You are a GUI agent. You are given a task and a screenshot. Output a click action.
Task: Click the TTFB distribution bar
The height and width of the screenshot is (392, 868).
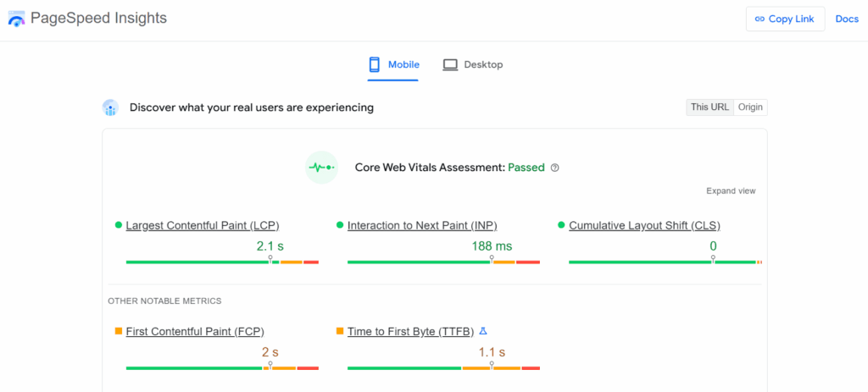point(444,367)
